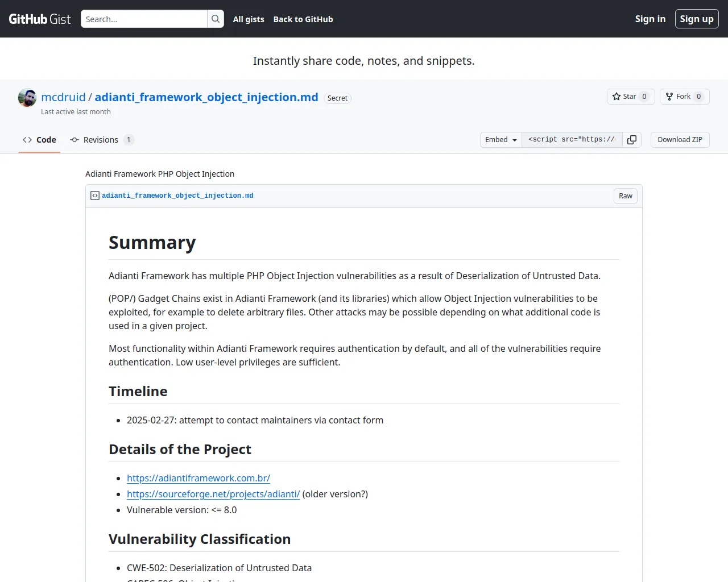The height and width of the screenshot is (582, 728).
Task: Switch to the Code tab
Action: (39, 140)
